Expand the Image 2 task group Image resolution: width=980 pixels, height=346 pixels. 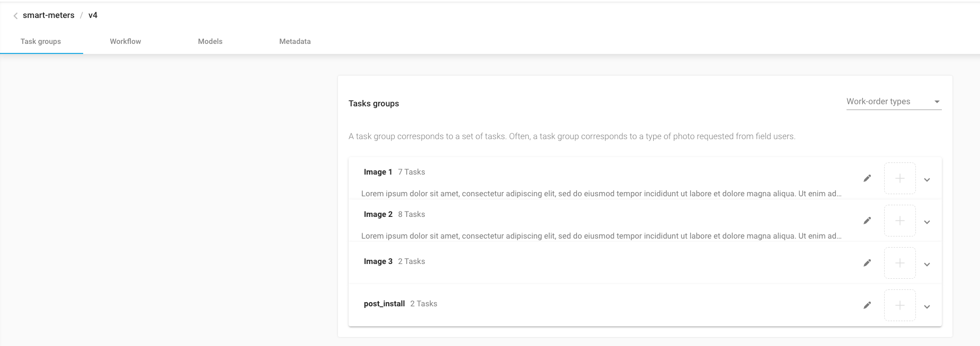click(927, 222)
